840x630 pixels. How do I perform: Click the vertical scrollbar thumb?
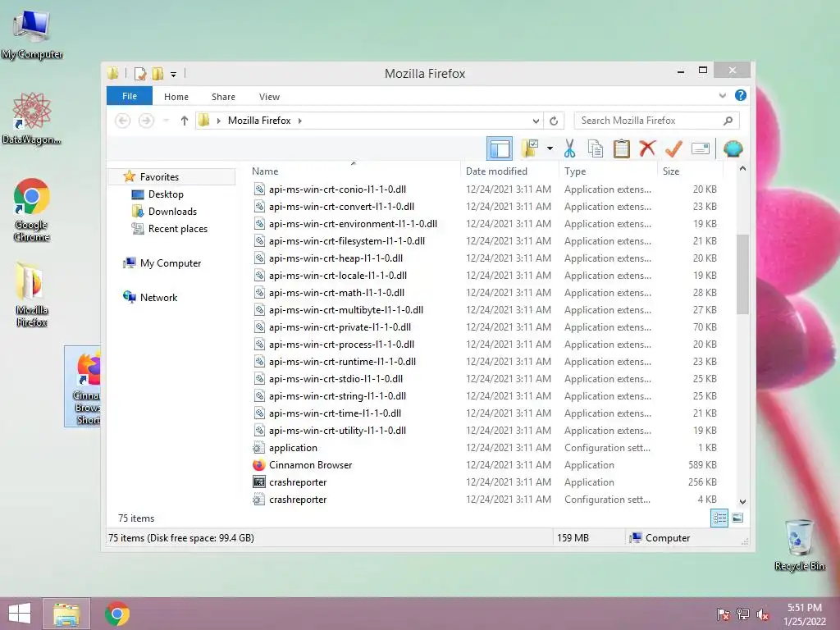click(742, 274)
